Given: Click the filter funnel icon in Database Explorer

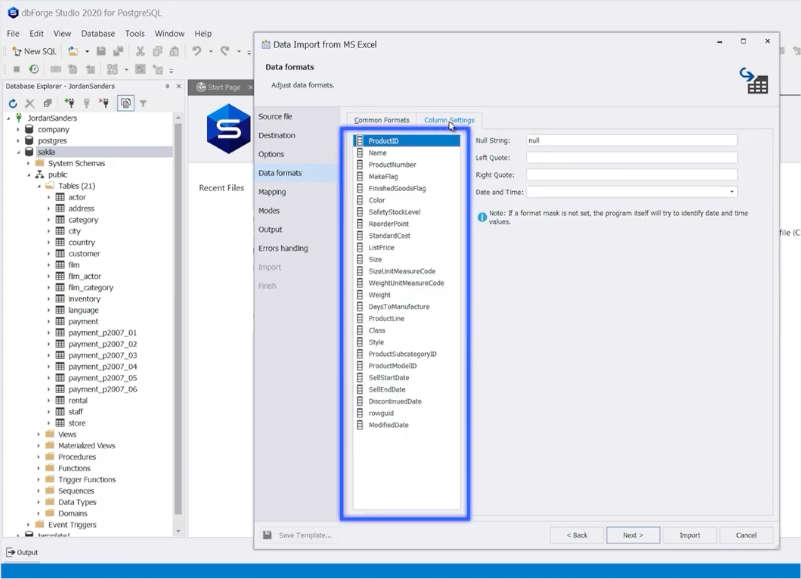Looking at the screenshot, I should 143,103.
